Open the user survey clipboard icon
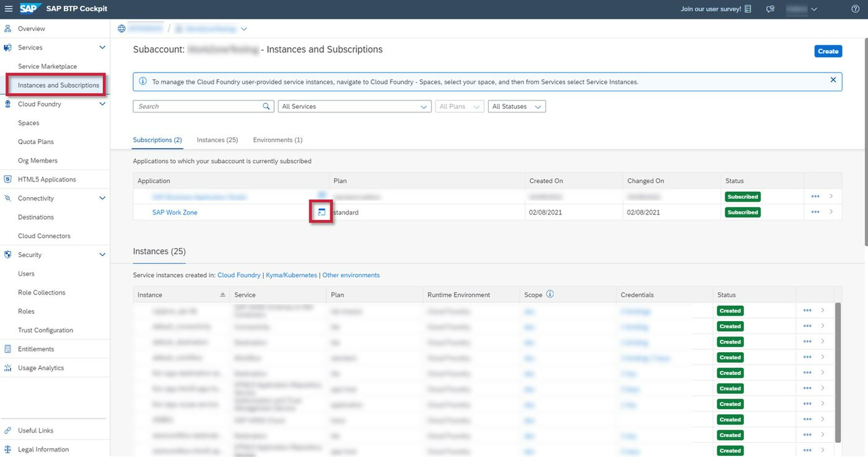868x457 pixels. coord(748,9)
